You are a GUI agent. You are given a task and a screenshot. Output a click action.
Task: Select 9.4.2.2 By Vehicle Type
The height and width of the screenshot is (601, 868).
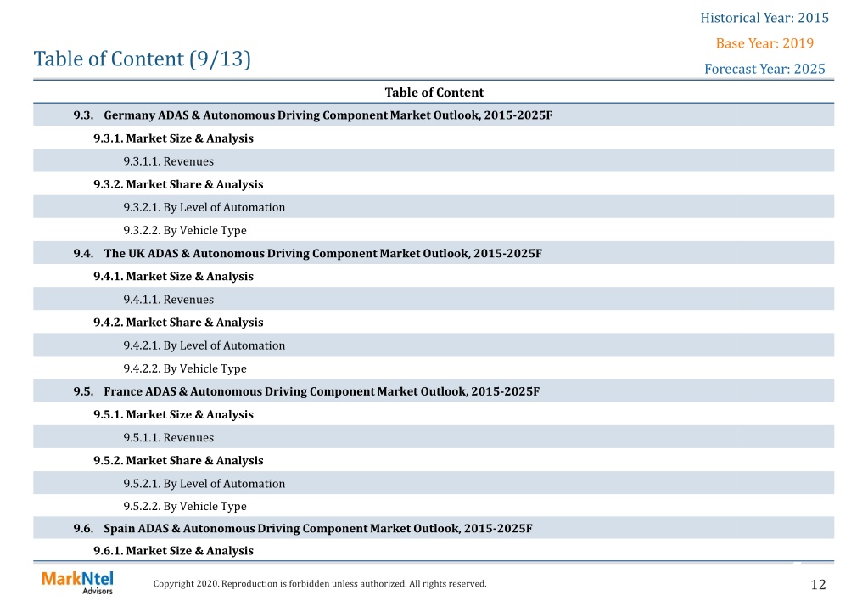pyautogui.click(x=434, y=368)
